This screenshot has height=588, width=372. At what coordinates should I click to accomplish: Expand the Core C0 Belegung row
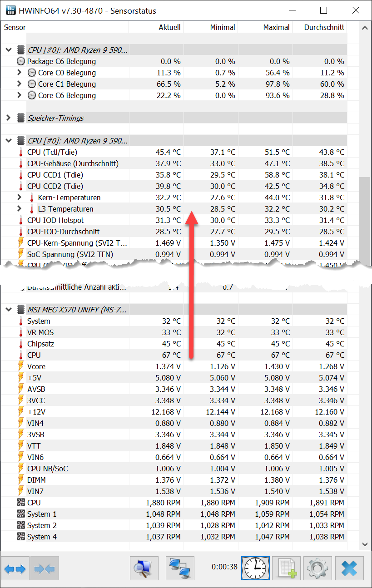click(19, 72)
